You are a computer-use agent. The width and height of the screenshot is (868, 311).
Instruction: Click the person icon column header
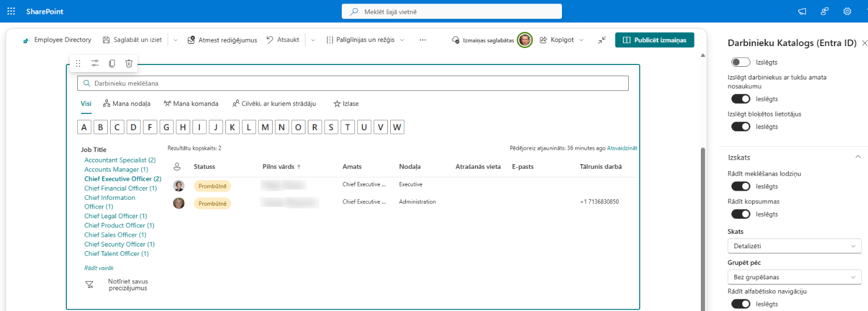[x=177, y=166]
